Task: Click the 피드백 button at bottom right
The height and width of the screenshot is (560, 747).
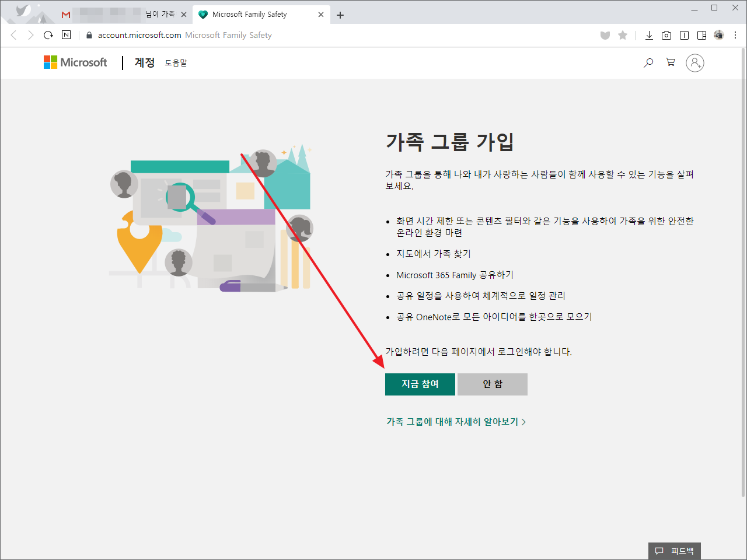Action: pyautogui.click(x=675, y=551)
